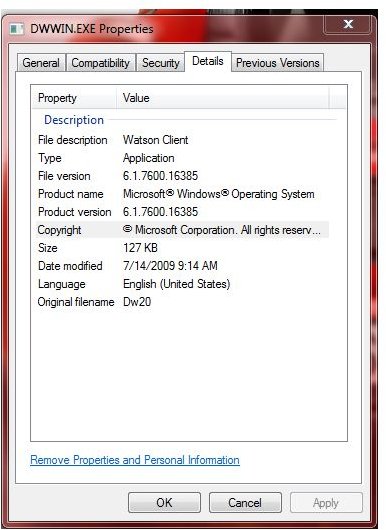Select the File version row
The image size is (386, 530).
coord(183,176)
